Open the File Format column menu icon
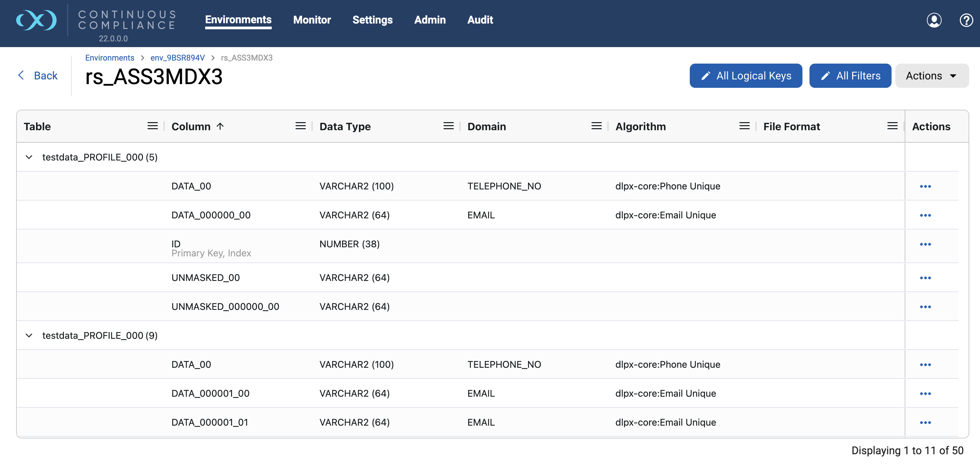Screen dimensions: 980x465 coord(892,126)
